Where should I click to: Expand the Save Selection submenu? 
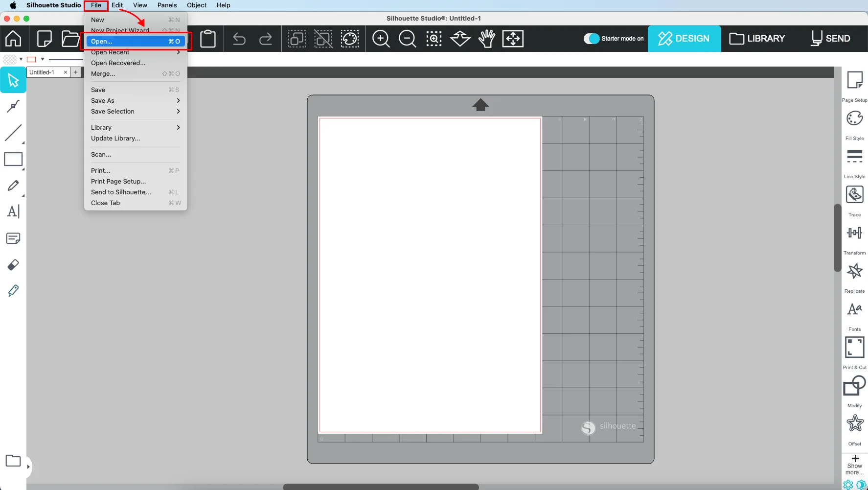[x=136, y=112]
